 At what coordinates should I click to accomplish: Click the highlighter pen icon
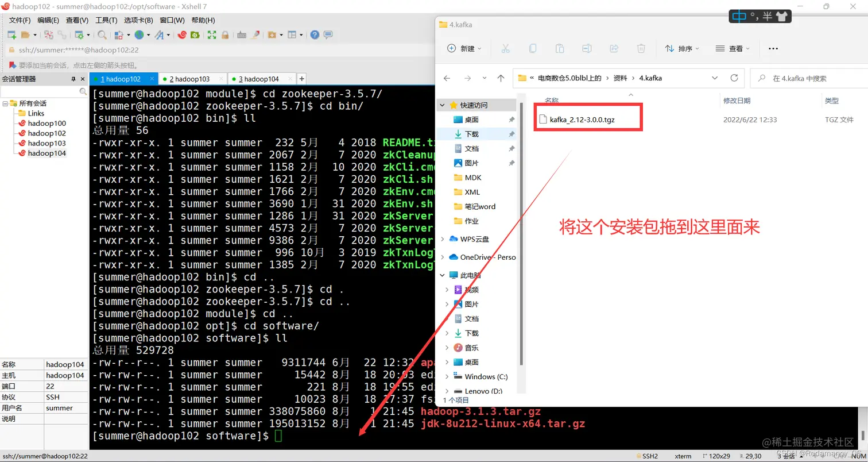coord(255,35)
